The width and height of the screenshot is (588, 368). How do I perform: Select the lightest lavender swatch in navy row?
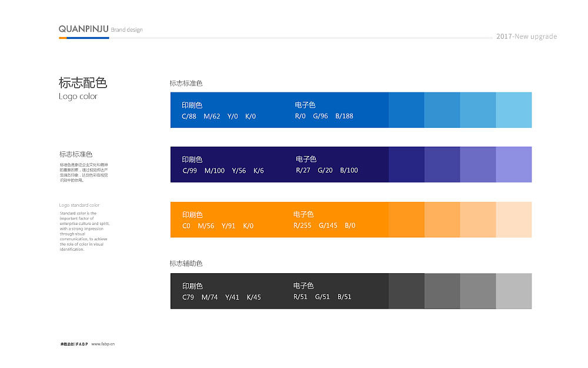click(x=513, y=164)
